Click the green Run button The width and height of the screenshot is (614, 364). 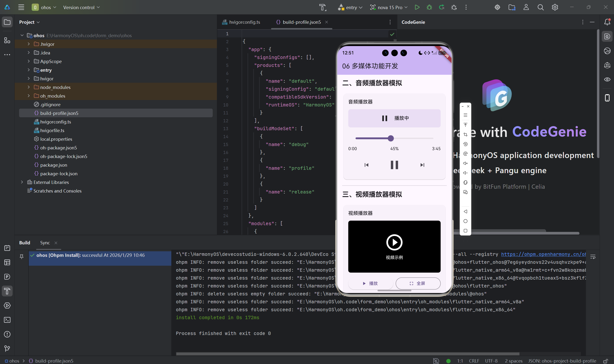pyautogui.click(x=417, y=7)
